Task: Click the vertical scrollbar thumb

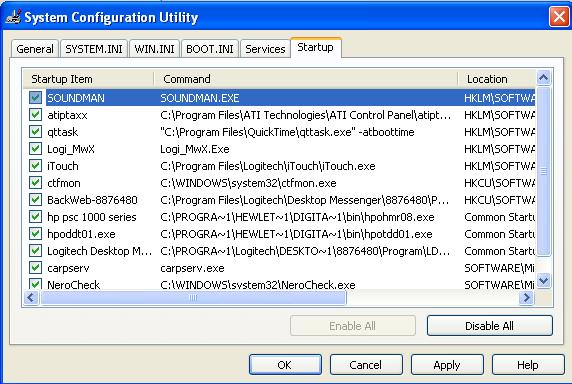Action: [544, 171]
